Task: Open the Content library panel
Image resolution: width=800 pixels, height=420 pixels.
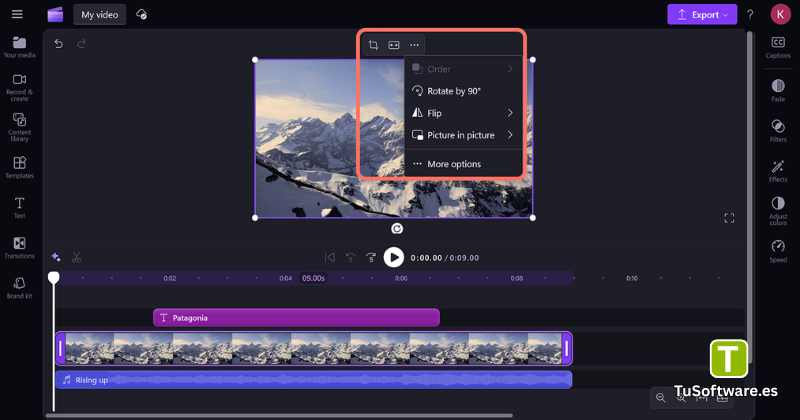Action: [x=19, y=127]
